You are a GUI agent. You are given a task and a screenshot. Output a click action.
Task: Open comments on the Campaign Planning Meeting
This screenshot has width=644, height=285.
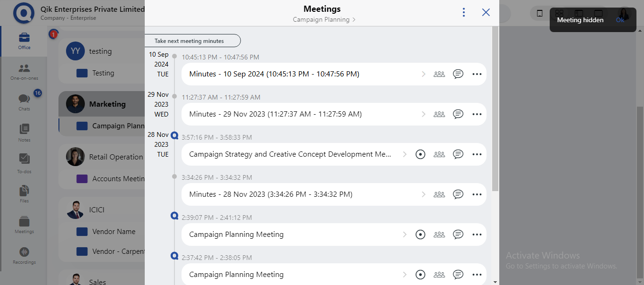tap(458, 234)
